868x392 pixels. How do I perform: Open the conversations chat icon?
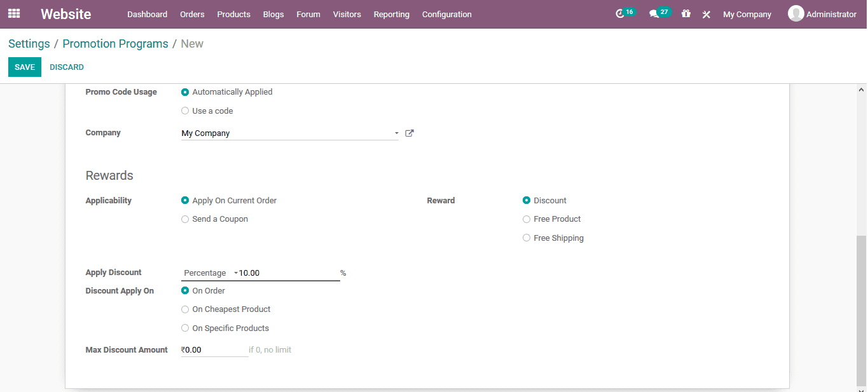pos(655,13)
